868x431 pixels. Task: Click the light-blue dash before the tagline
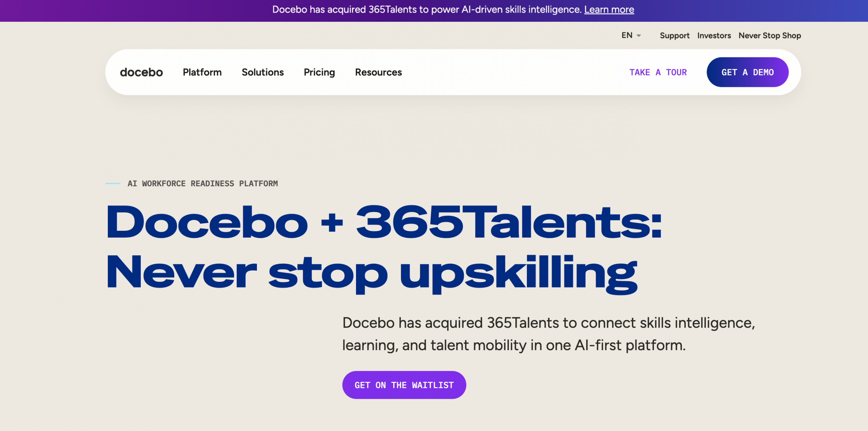113,184
